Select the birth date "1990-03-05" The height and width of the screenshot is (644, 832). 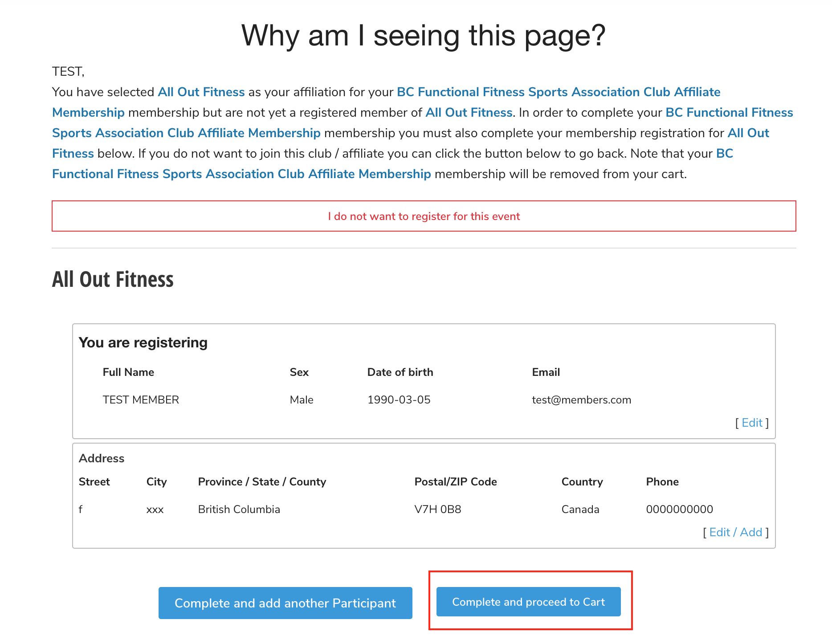[399, 399]
